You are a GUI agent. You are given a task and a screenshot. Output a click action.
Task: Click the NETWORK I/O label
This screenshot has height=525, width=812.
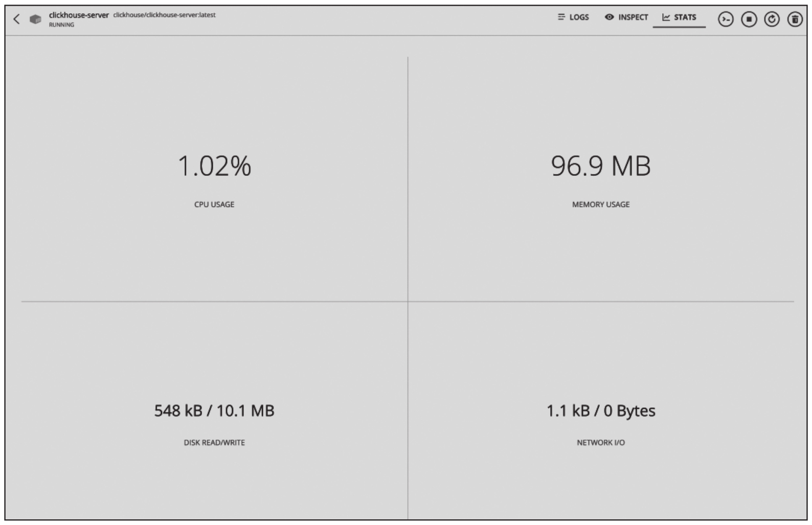601,443
